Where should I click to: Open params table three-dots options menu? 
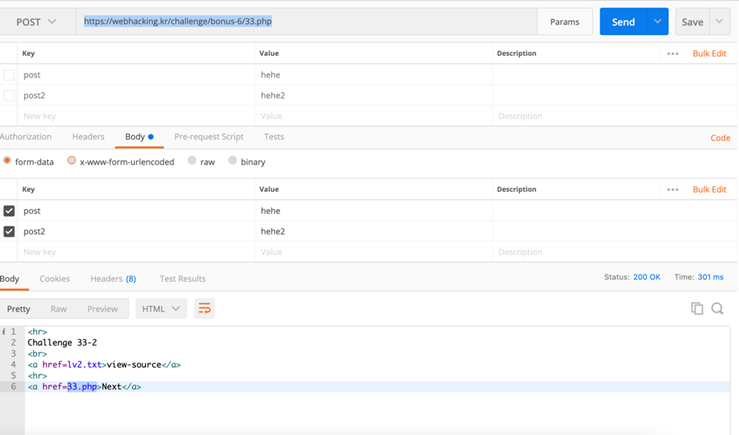pyautogui.click(x=673, y=54)
